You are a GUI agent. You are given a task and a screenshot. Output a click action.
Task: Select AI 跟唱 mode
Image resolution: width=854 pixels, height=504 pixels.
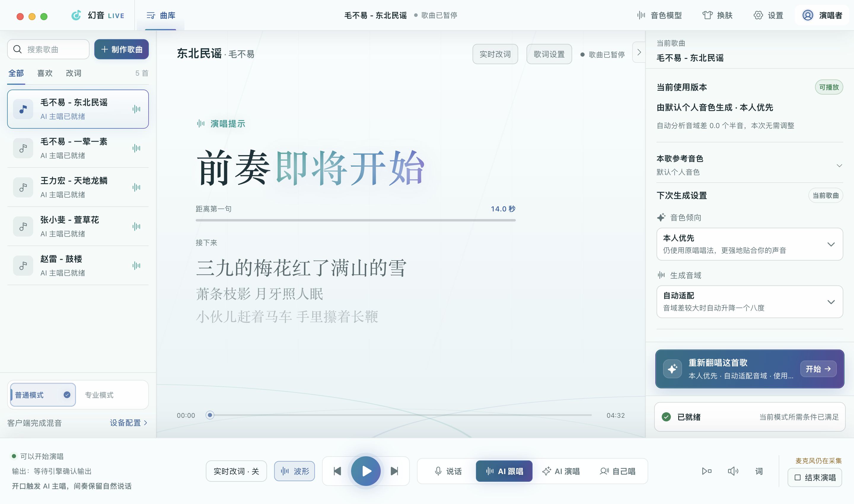click(x=504, y=471)
